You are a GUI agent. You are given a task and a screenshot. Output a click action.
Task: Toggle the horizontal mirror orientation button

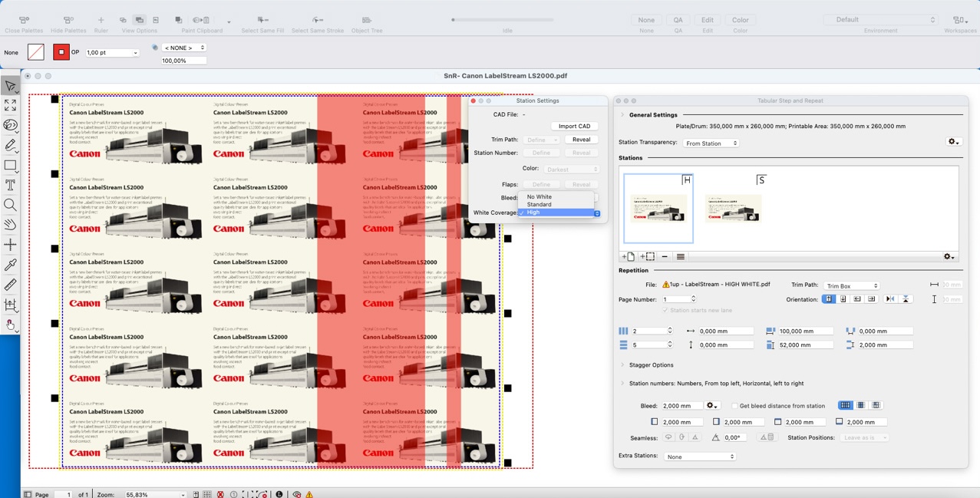[890, 299]
